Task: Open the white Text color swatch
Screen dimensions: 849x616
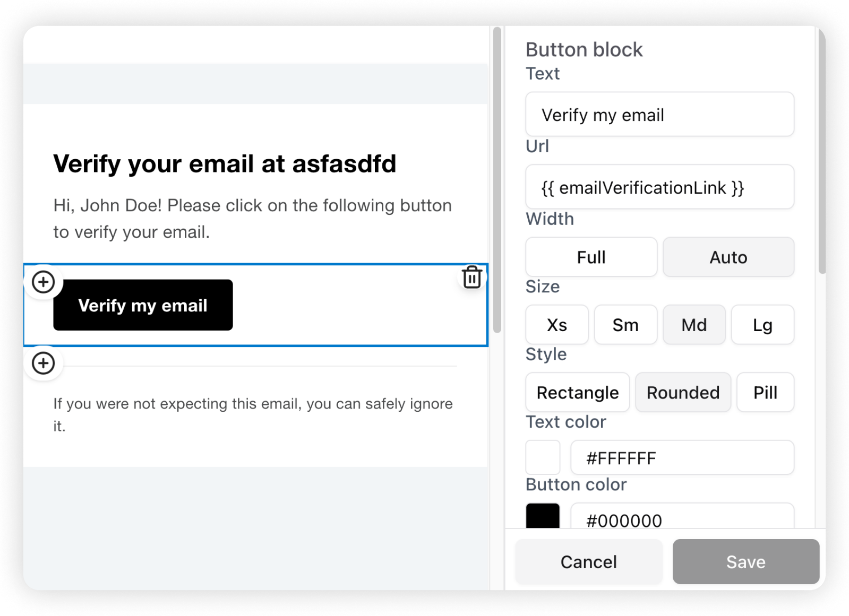Action: [x=542, y=457]
